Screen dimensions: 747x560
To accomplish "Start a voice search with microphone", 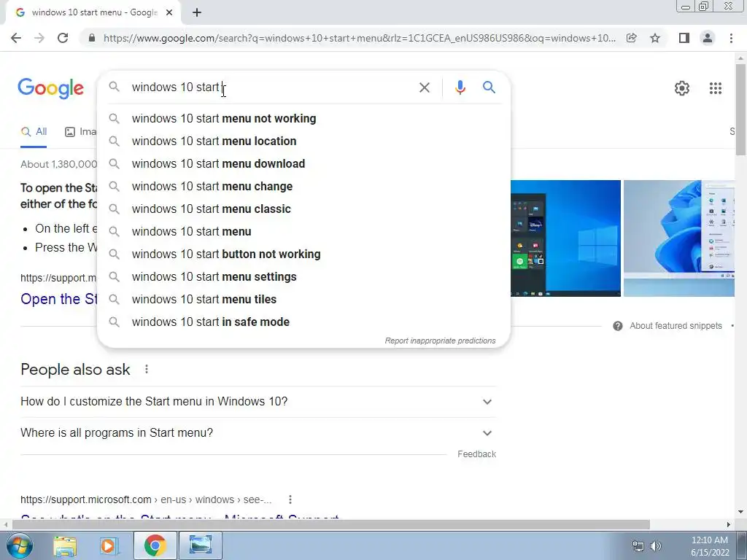I will [x=460, y=87].
